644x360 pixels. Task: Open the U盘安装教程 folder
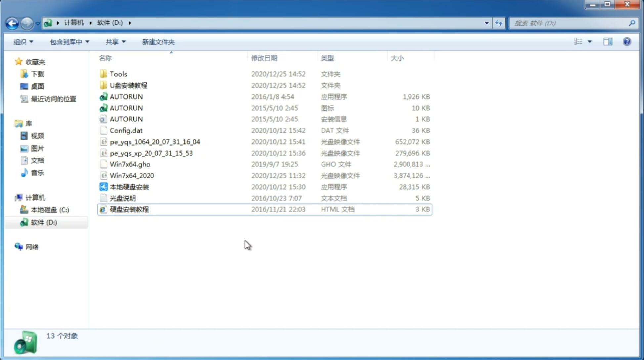click(x=128, y=85)
